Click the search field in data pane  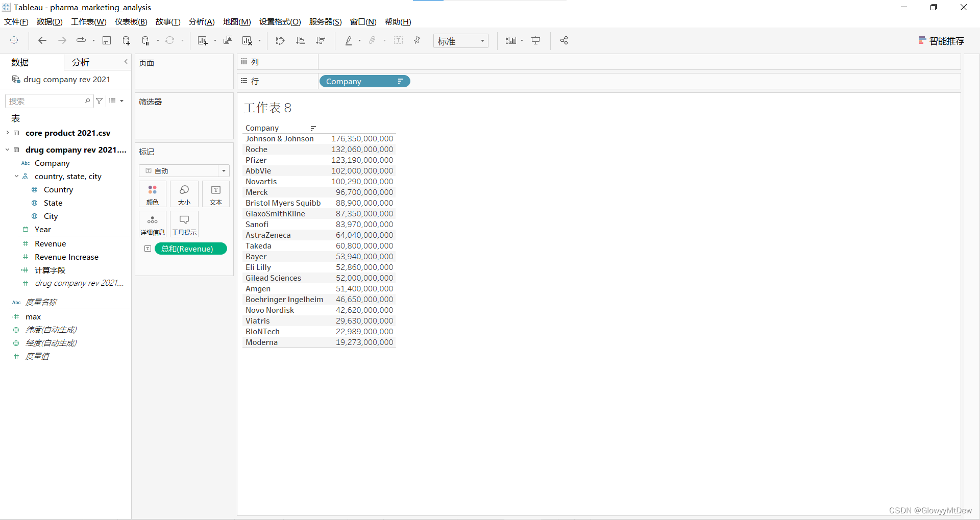click(48, 101)
